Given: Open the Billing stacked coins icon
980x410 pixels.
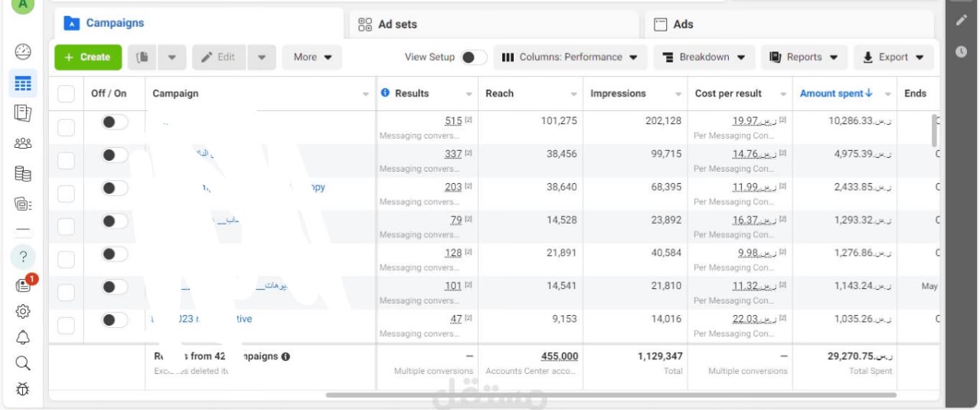Looking at the screenshot, I should click(23, 174).
